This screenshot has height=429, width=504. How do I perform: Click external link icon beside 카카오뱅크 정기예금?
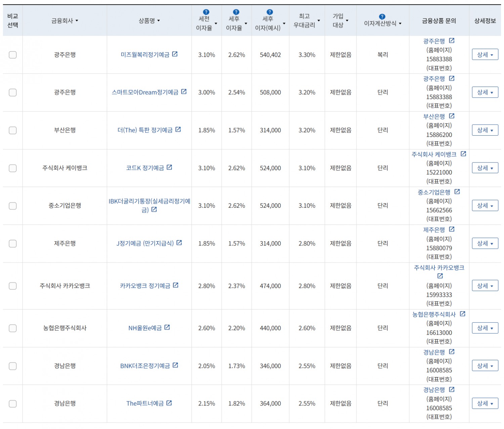(x=175, y=285)
